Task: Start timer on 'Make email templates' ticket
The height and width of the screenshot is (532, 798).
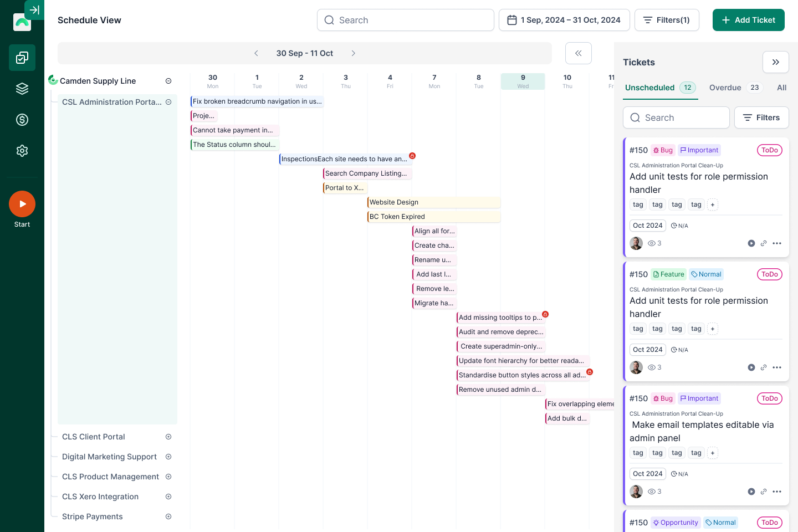Action: 751,492
